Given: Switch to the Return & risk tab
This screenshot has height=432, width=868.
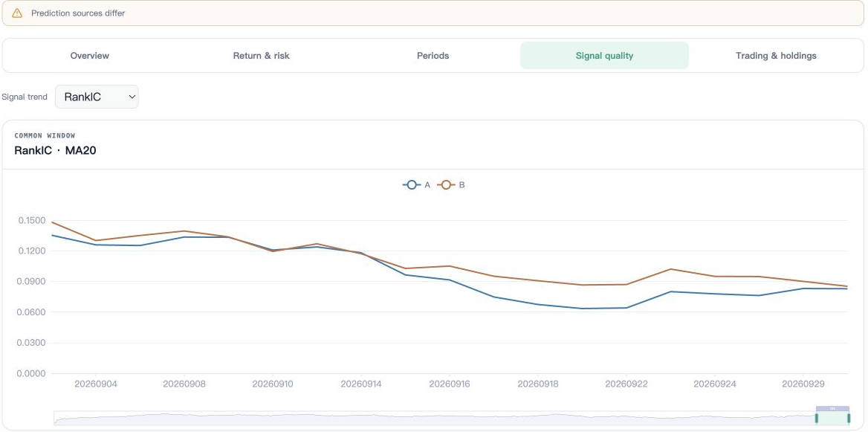Looking at the screenshot, I should 262,55.
